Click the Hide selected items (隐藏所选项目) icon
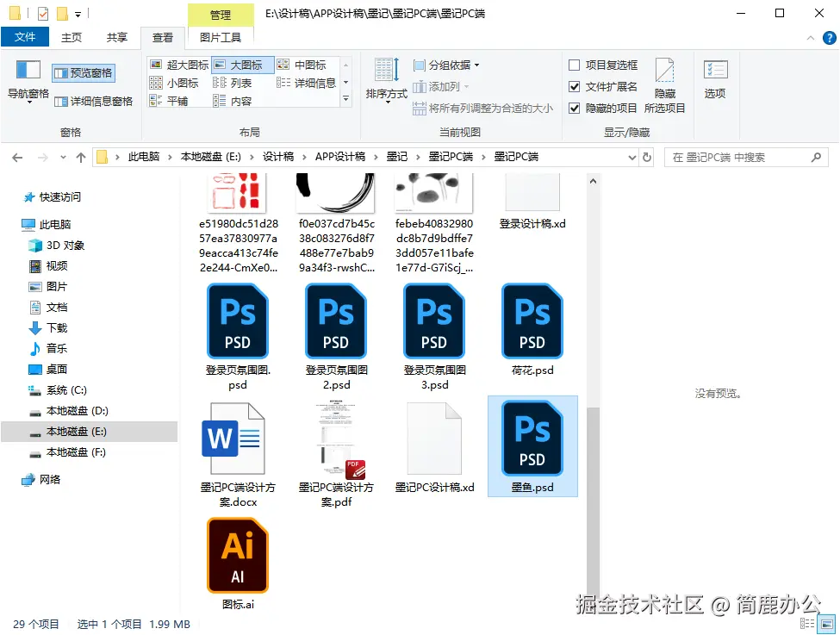This screenshot has width=840, height=635. (665, 70)
